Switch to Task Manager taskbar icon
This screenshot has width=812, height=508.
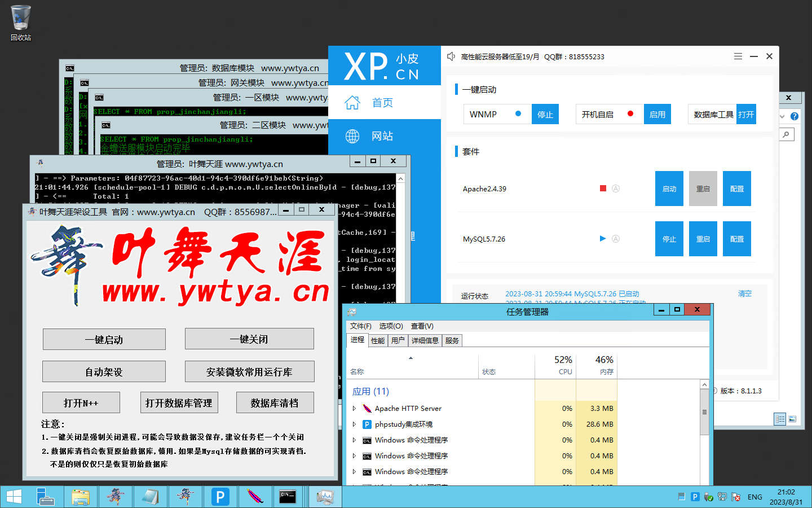point(325,497)
